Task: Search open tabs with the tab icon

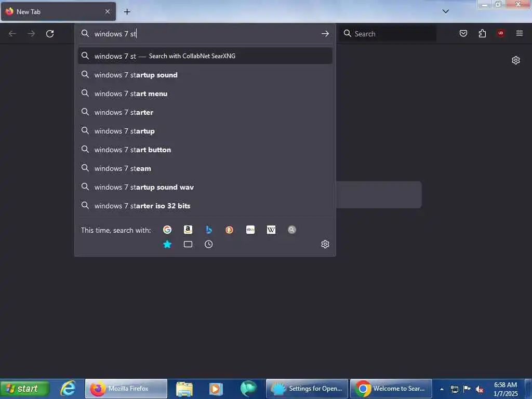Action: point(188,244)
